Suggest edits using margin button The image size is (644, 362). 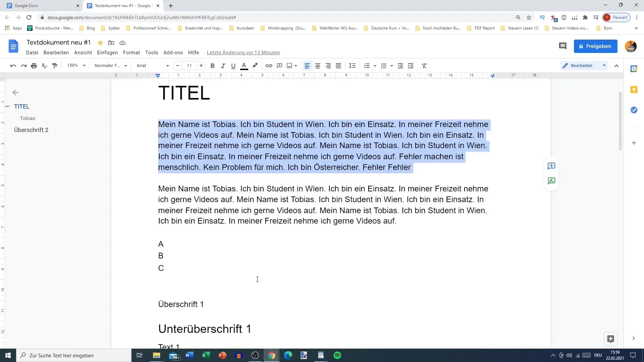point(551,181)
